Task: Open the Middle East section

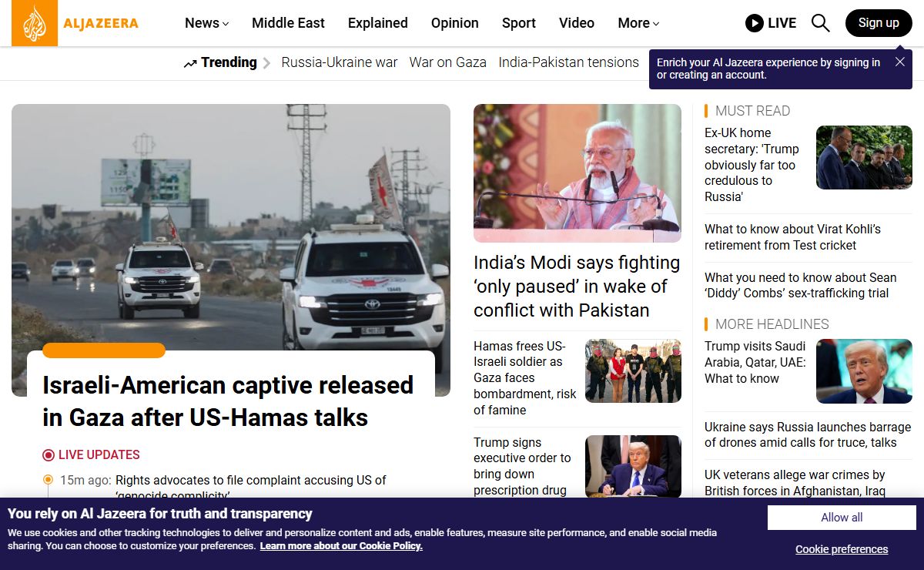Action: point(289,23)
